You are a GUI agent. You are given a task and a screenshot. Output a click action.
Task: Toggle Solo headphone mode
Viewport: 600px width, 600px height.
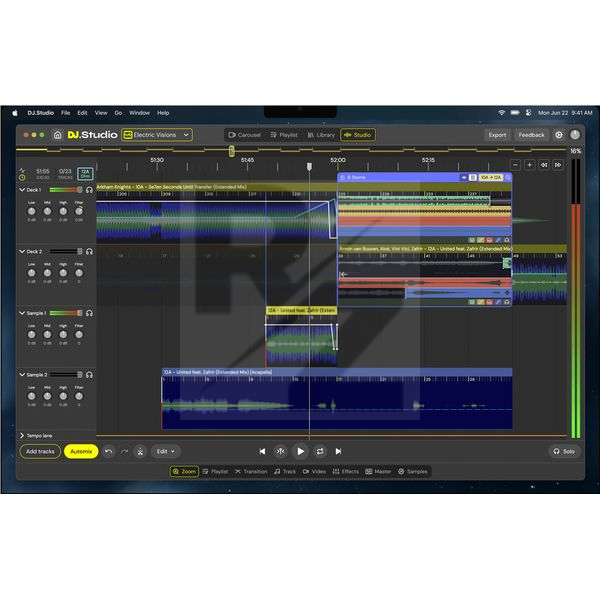pos(564,452)
